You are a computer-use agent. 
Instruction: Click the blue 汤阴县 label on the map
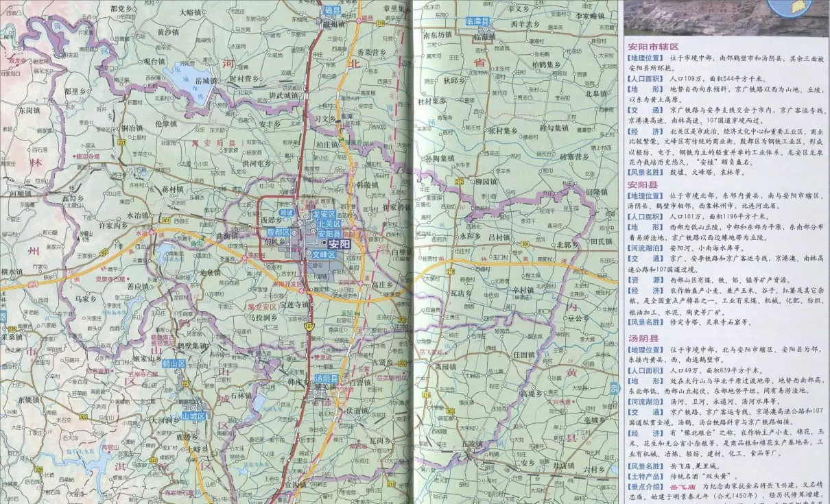pyautogui.click(x=326, y=379)
